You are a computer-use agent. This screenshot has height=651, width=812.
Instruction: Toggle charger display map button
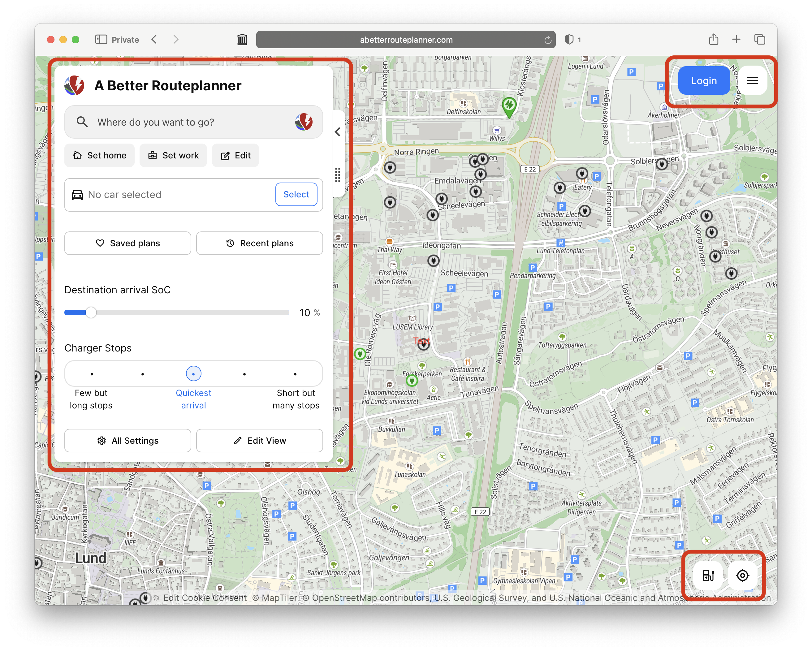(708, 575)
